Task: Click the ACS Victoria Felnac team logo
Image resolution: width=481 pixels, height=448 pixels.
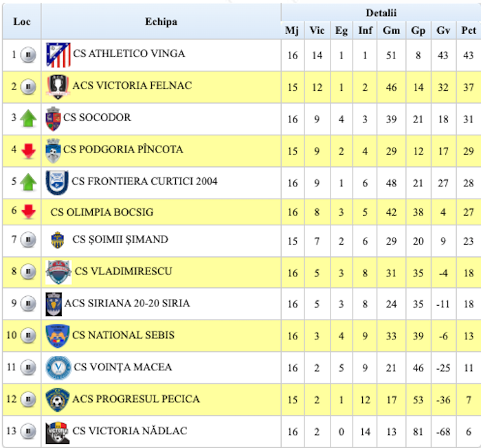Action: pos(58,87)
